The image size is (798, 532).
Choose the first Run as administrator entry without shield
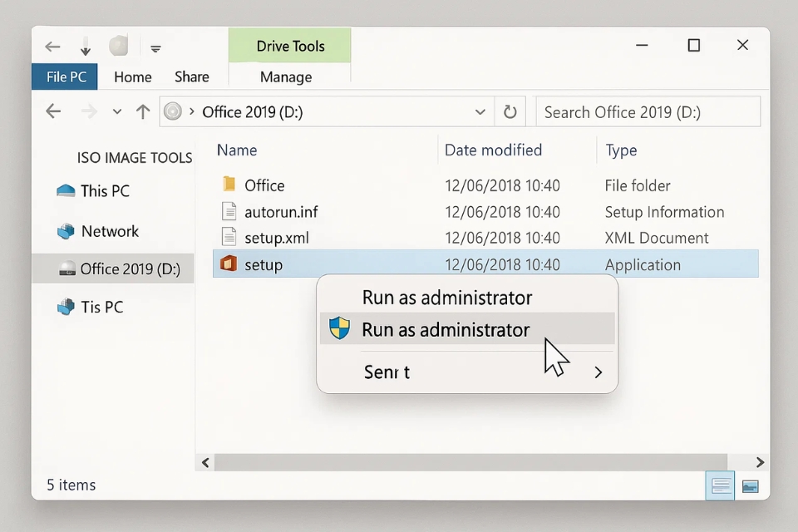point(466,298)
